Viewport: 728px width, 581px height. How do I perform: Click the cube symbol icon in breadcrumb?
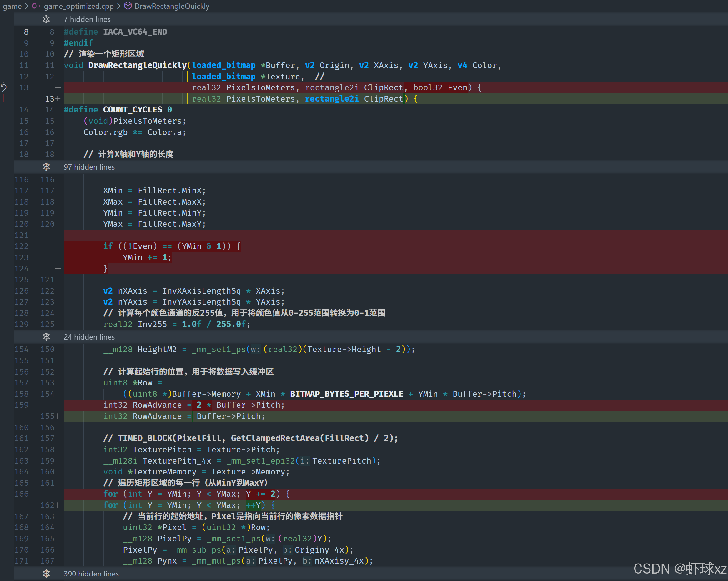128,6
